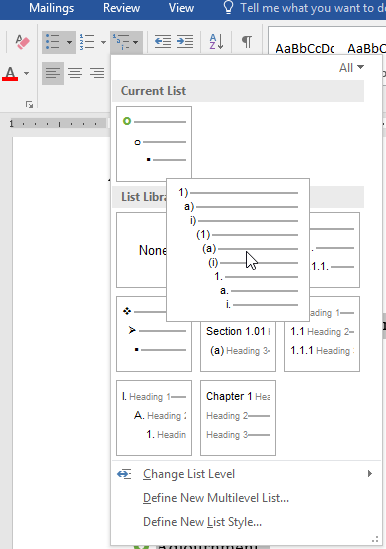Viewport: 386px width, 549px height.
Task: Expand Change List Level submenu arrow
Action: tap(370, 474)
